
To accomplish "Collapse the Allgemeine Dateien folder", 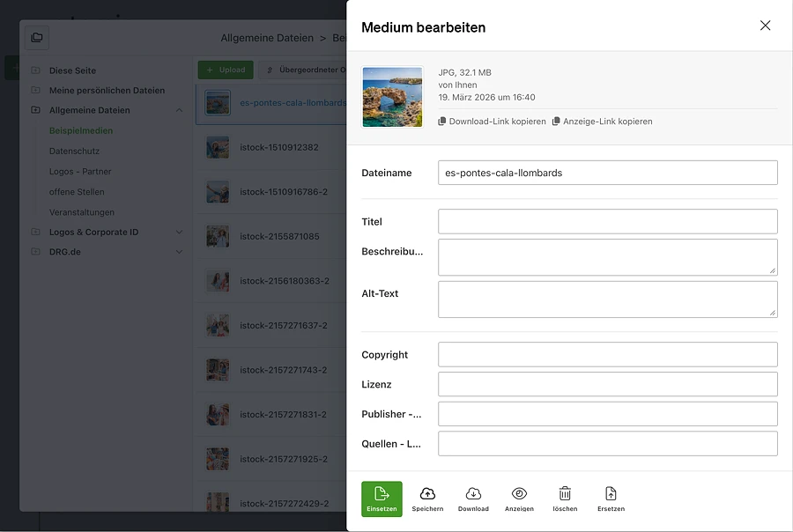I will [180, 111].
